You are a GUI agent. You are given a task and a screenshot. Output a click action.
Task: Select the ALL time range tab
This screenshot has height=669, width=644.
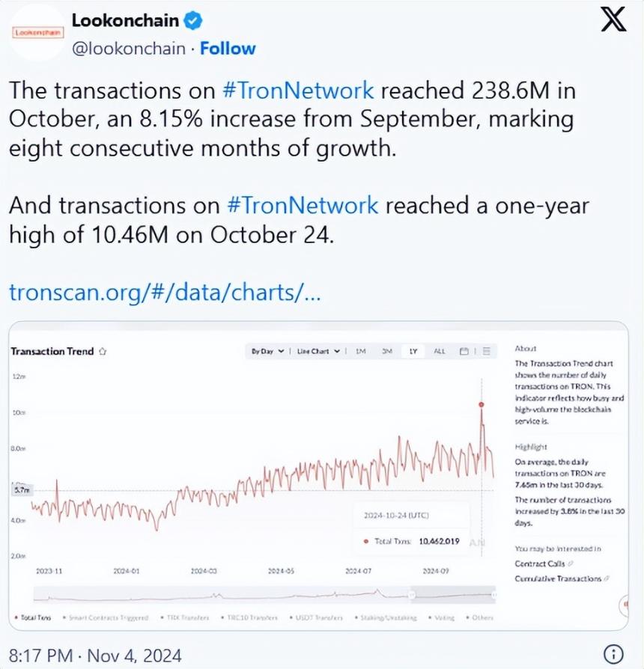pos(440,351)
